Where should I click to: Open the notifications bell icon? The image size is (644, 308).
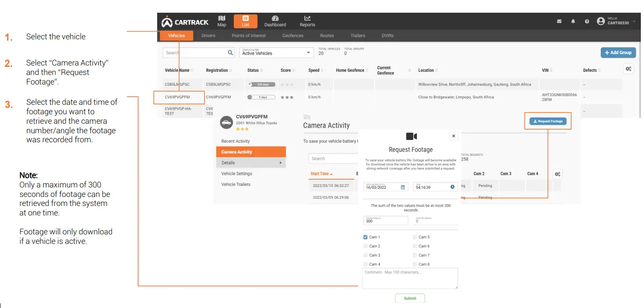click(x=573, y=21)
